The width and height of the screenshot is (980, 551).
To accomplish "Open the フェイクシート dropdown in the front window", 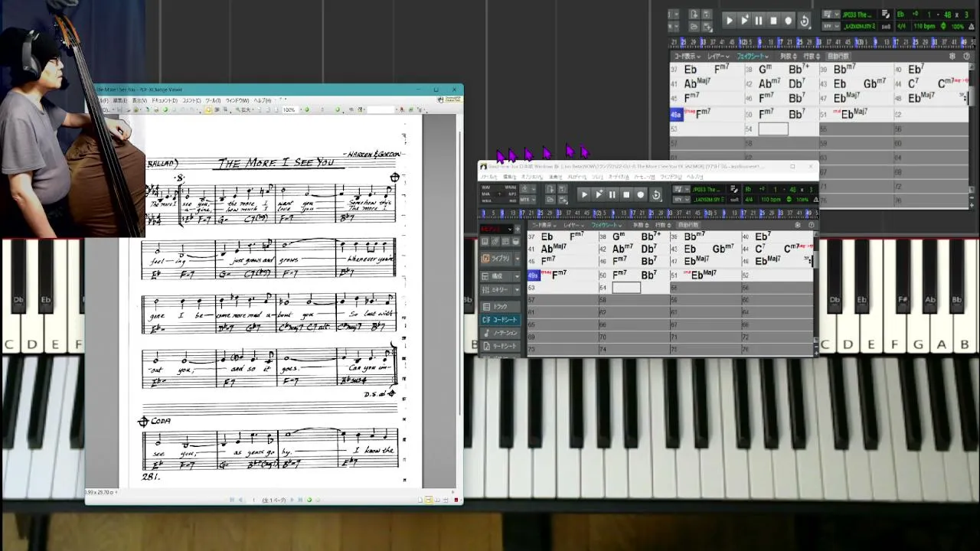I will 606,225.
